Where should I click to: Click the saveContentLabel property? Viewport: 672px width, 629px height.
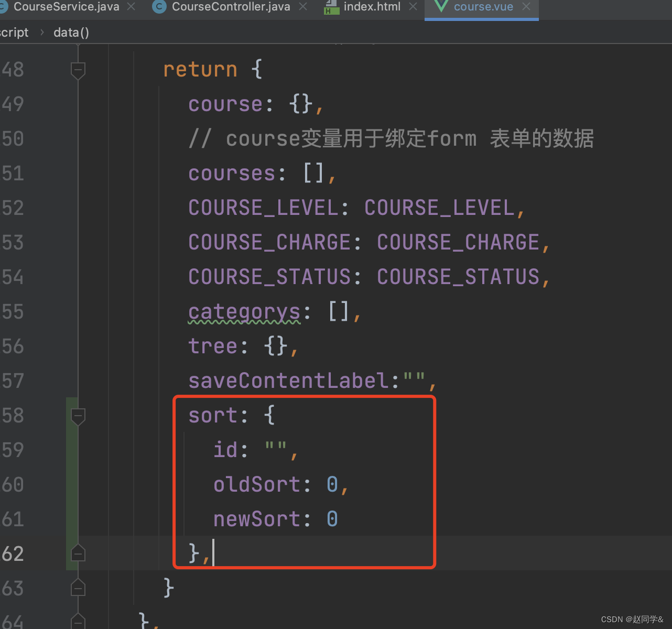coord(288,381)
